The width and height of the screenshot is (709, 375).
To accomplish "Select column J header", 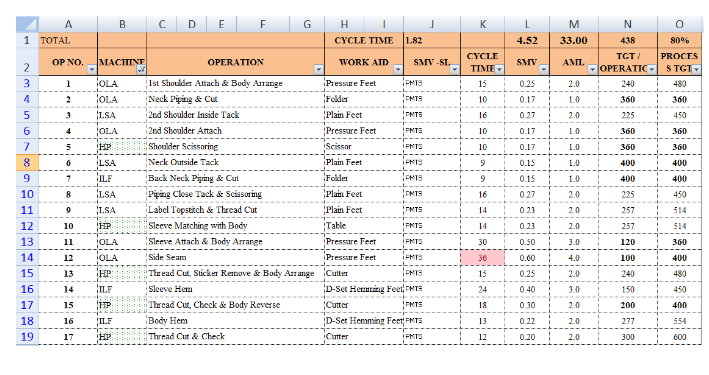I will [x=432, y=24].
